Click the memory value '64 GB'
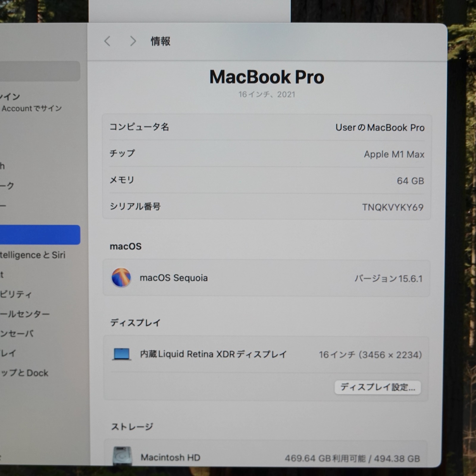Image resolution: width=476 pixels, height=476 pixels. click(410, 181)
